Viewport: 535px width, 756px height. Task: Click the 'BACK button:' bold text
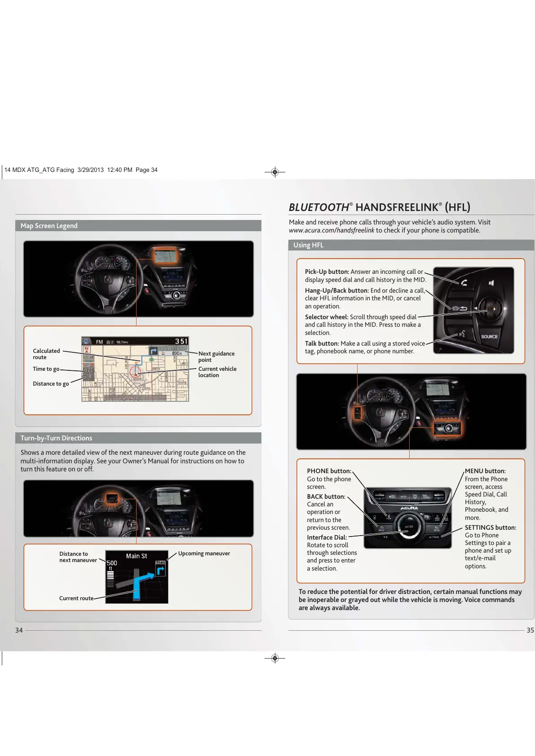326,497
